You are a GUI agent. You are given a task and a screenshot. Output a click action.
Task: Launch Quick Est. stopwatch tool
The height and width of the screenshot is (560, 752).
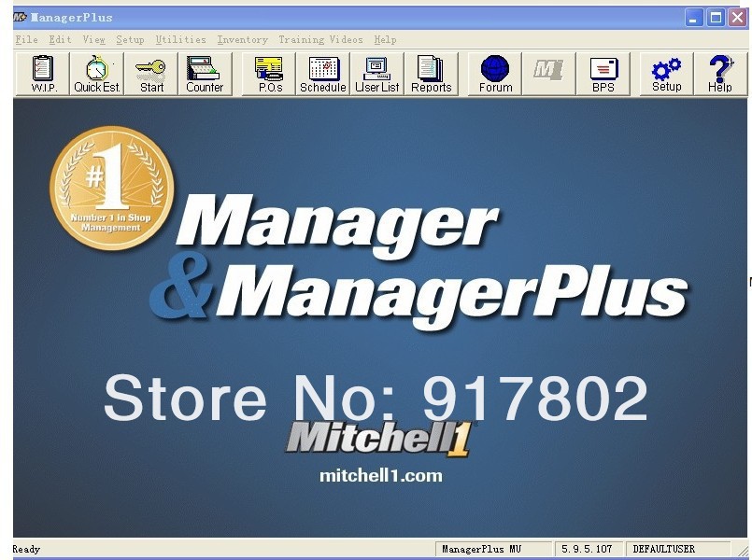click(97, 74)
